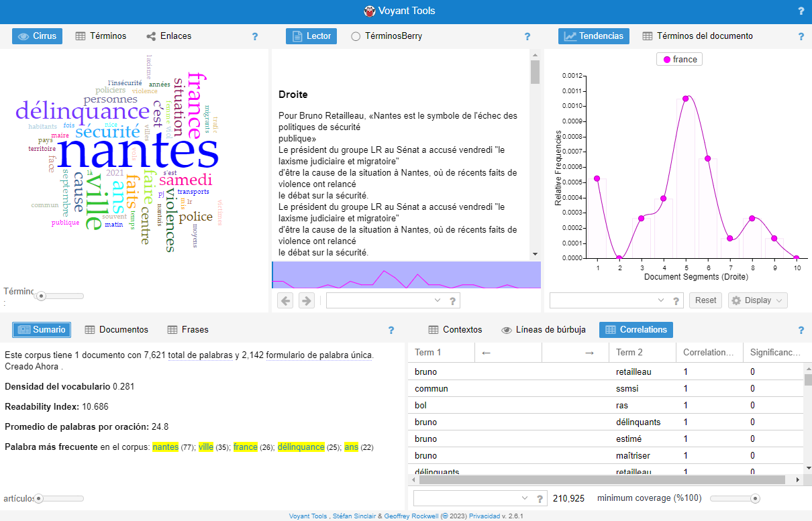This screenshot has width=812, height=521.
Task: Adjust the minimum coverage slider
Action: tap(755, 498)
